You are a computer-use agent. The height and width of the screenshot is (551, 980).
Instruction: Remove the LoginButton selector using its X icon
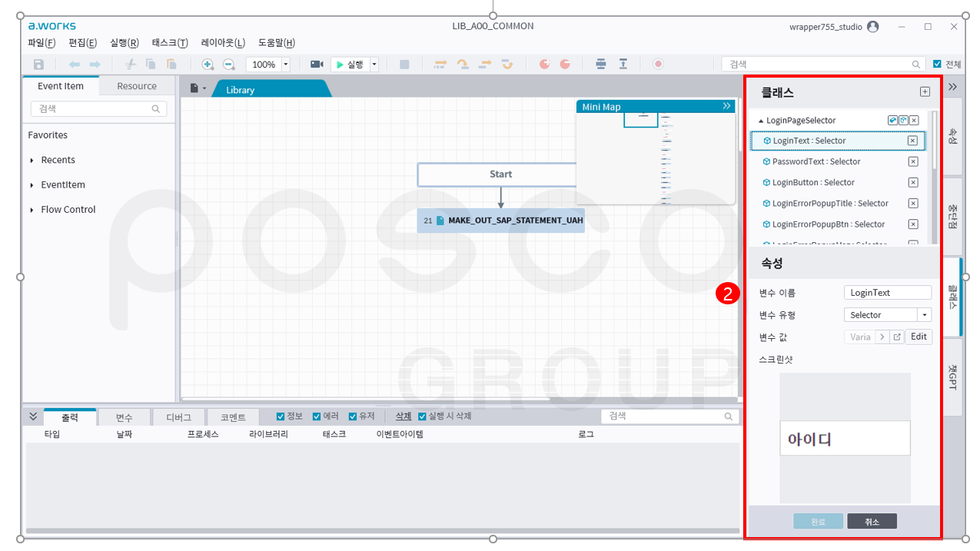(912, 183)
